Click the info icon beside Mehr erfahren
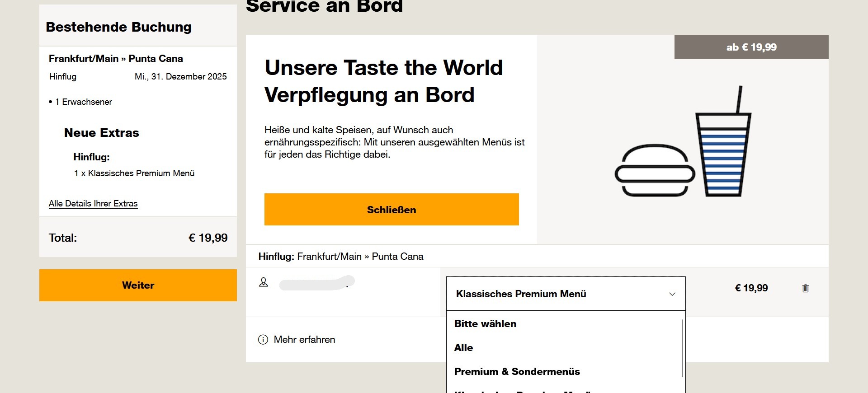Image resolution: width=868 pixels, height=393 pixels. coord(263,340)
